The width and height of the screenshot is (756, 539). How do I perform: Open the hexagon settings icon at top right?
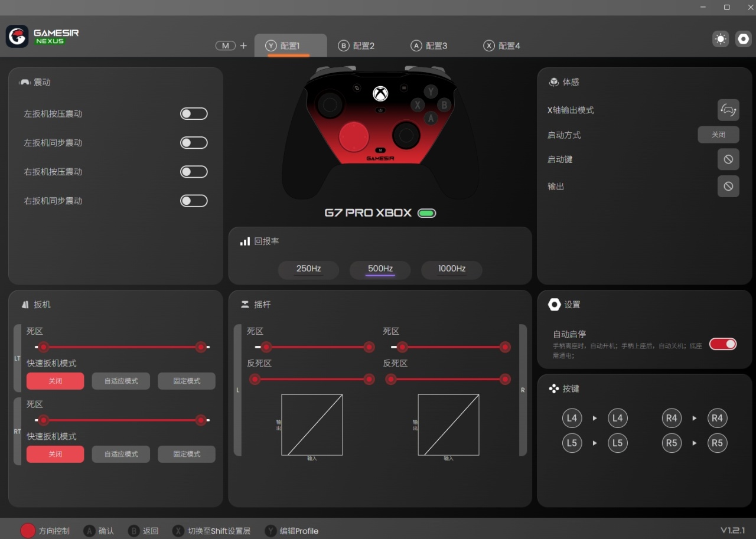pyautogui.click(x=744, y=39)
